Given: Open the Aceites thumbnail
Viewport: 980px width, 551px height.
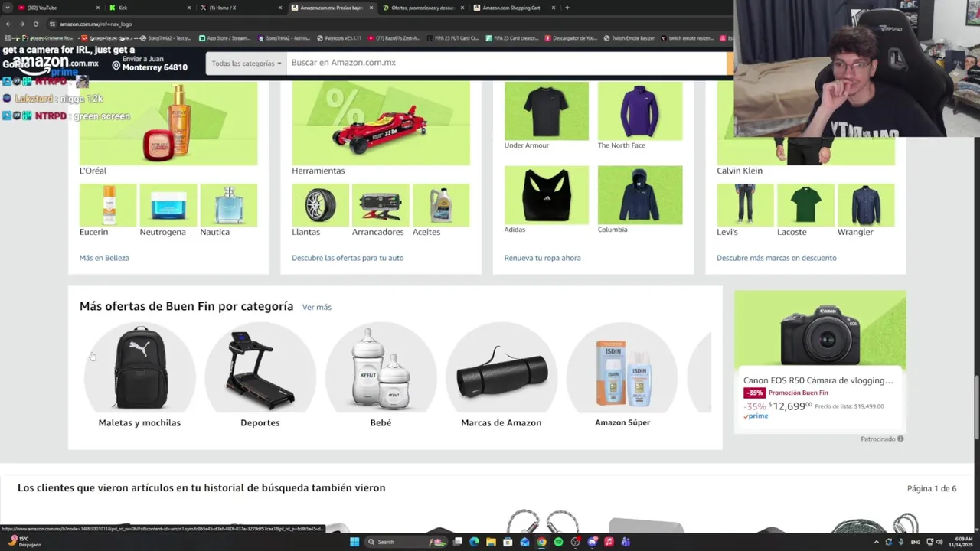Looking at the screenshot, I should tap(441, 205).
